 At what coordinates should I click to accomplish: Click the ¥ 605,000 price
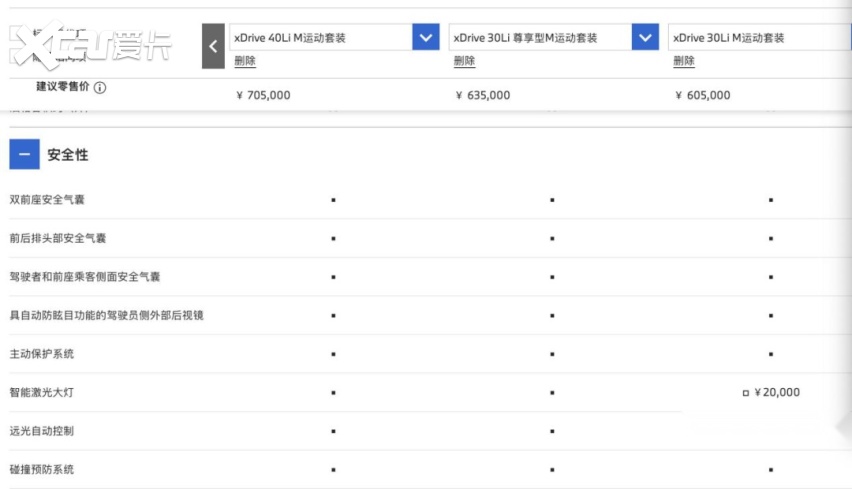[703, 95]
